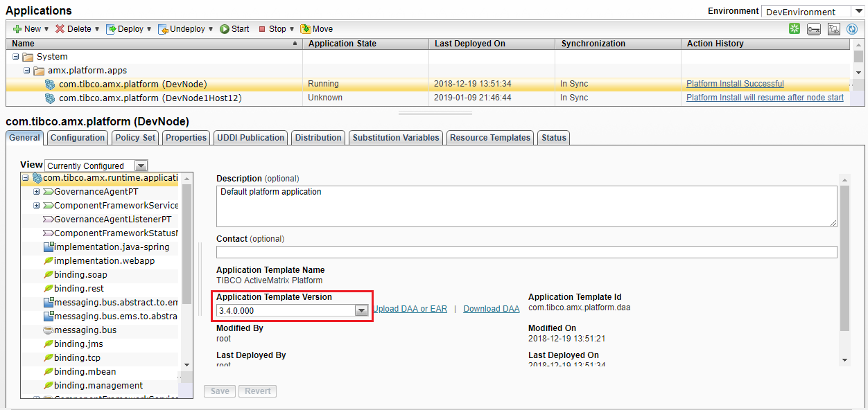
Task: Click the Deploy toolbar icon
Action: [x=110, y=29]
